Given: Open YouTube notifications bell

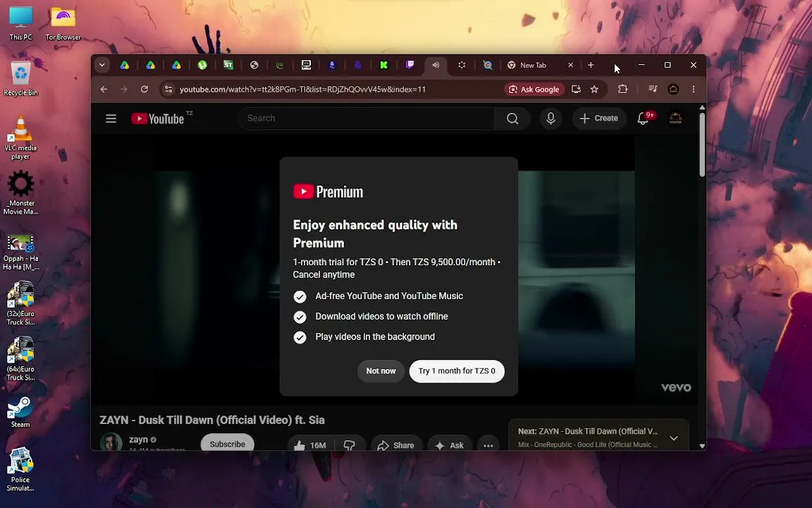Looking at the screenshot, I should point(643,119).
